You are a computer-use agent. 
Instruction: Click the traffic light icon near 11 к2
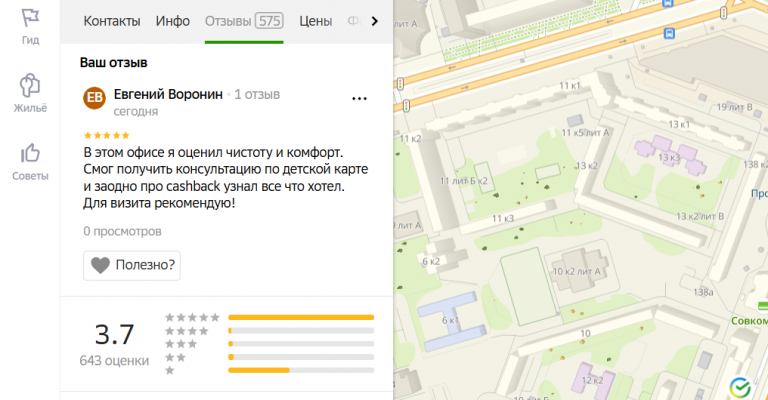(x=407, y=105)
